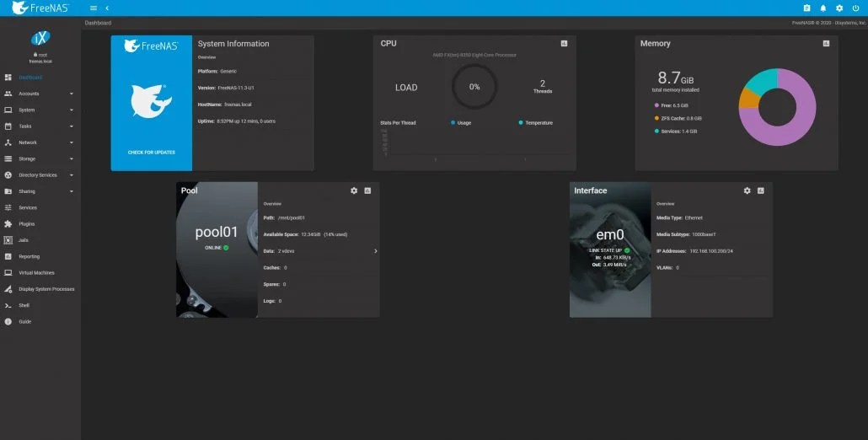Open the Virtual Machines menu item
The image size is (868, 440).
(40, 273)
